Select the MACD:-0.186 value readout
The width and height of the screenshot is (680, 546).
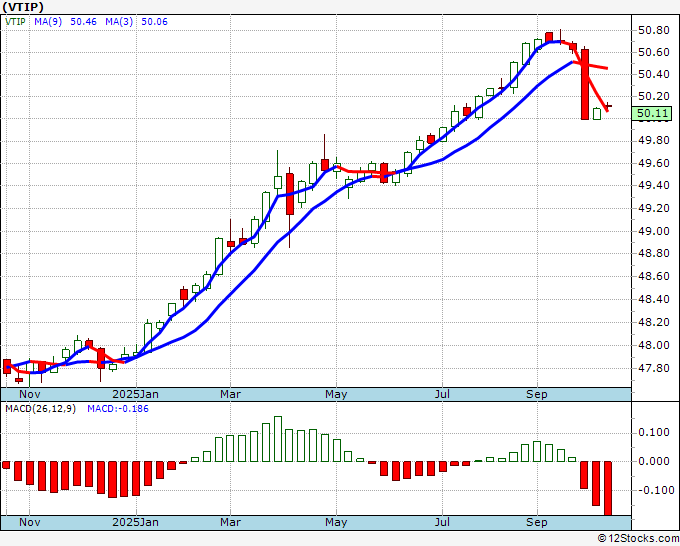118,409
